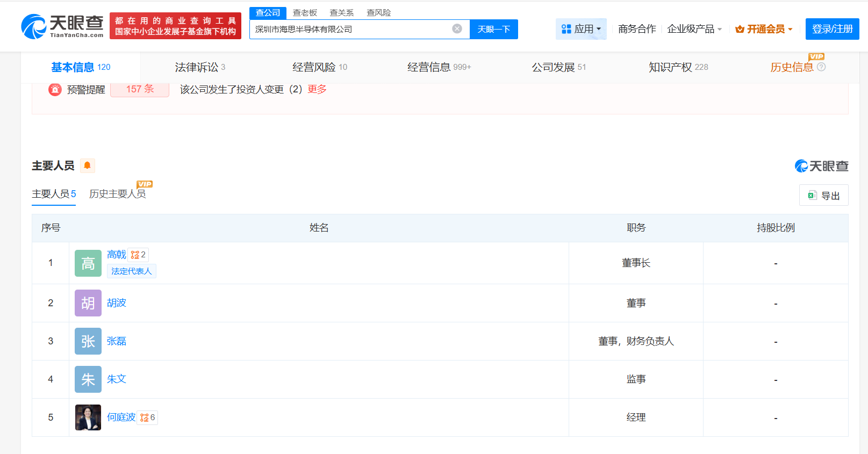Open the 历史信息 VIP tab
Viewport: 868px width, 454px height.
point(792,67)
